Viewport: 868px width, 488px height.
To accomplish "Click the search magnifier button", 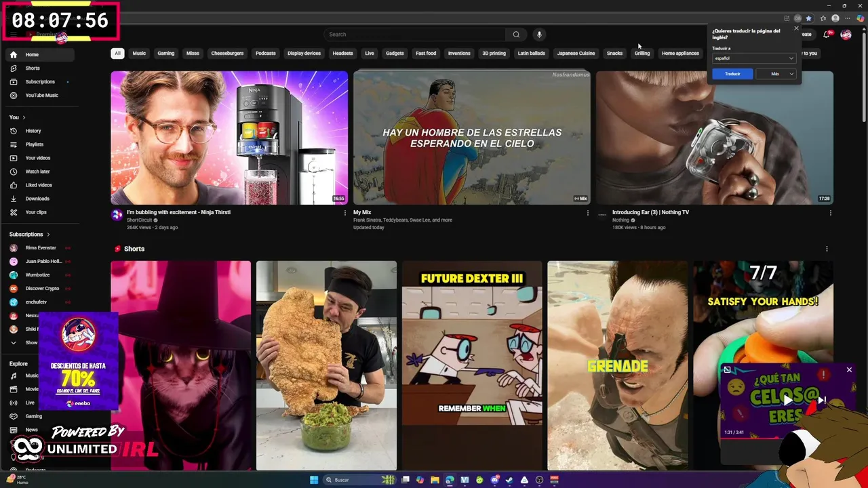I will click(516, 35).
